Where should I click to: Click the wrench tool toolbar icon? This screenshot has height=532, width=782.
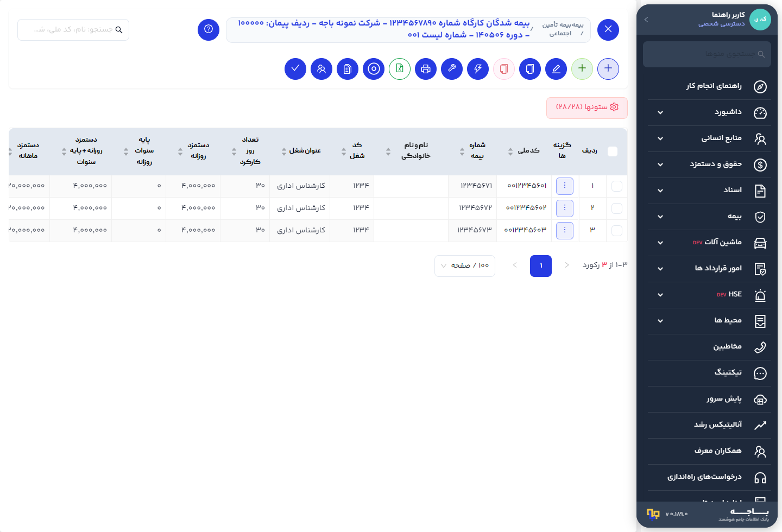(452, 69)
